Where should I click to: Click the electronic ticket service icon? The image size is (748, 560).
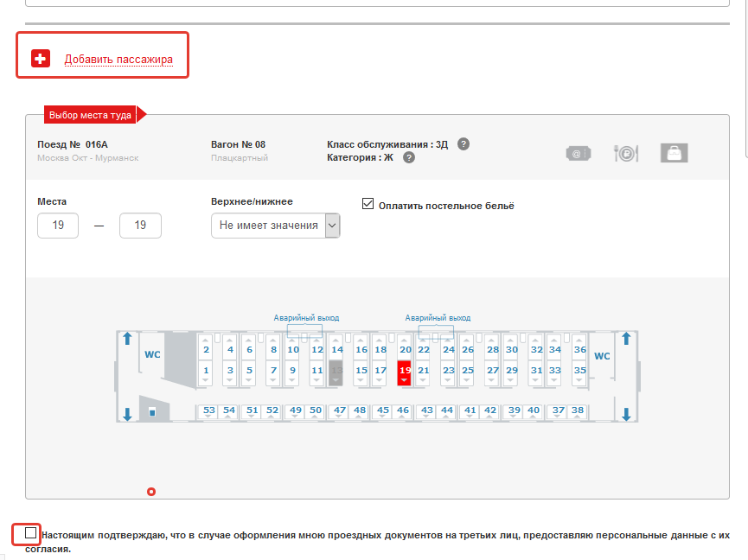[x=579, y=154]
